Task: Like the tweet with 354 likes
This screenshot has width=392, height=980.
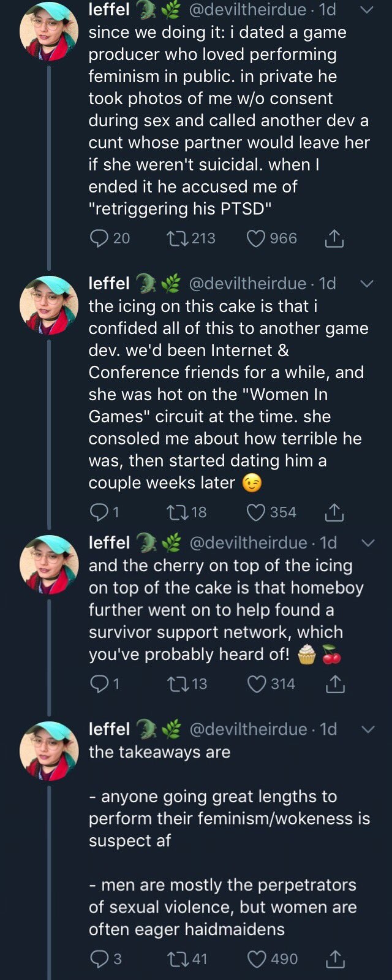Action: tap(255, 512)
